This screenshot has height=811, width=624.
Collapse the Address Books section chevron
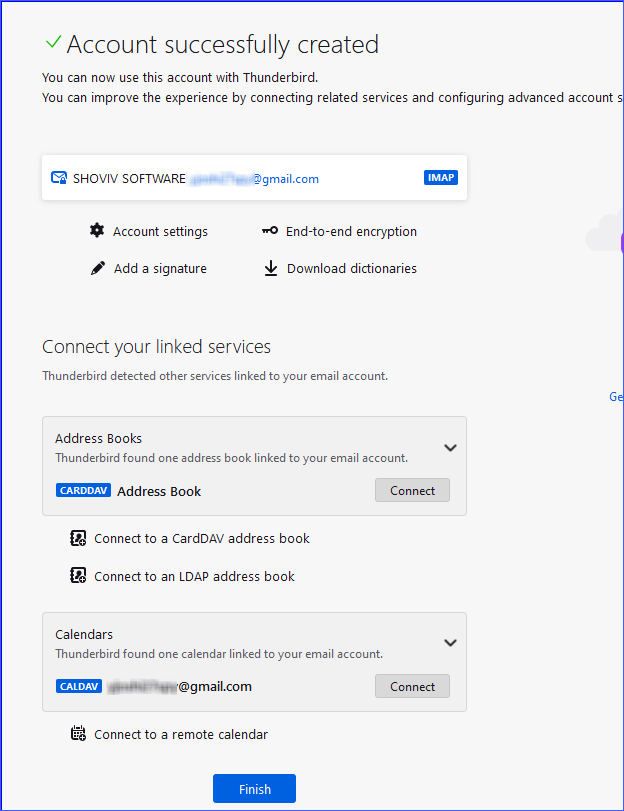(450, 448)
